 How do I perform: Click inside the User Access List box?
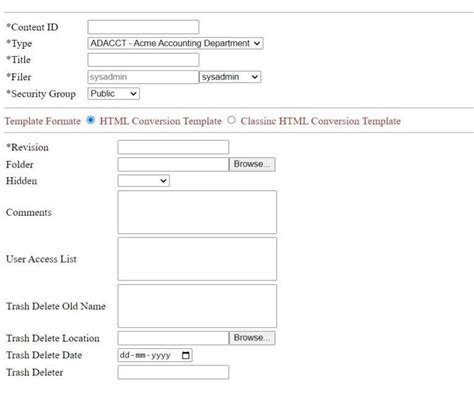pyautogui.click(x=197, y=259)
